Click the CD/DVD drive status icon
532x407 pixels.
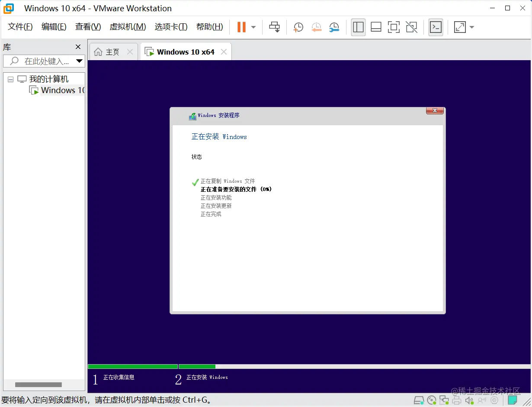tap(432, 400)
